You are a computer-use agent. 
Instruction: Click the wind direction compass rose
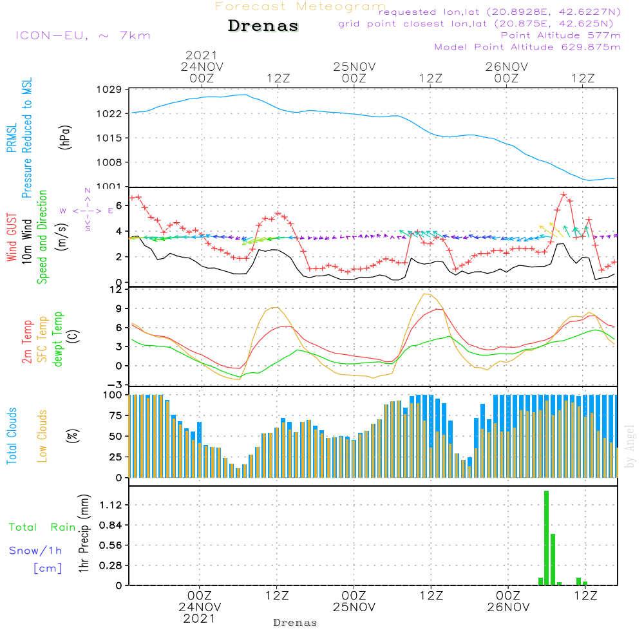[88, 210]
